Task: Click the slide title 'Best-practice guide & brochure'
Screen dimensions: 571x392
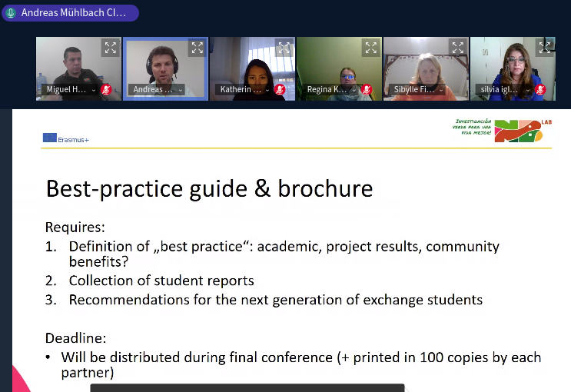Action: (x=209, y=189)
